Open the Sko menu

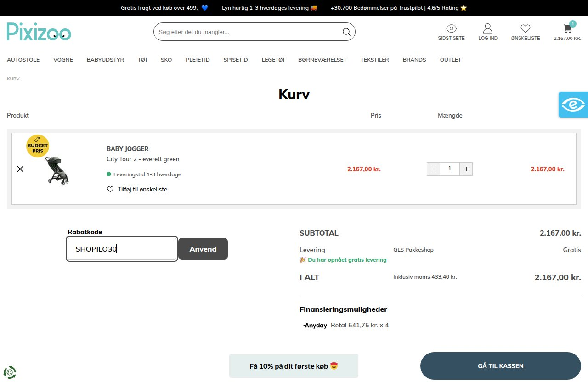[166, 60]
